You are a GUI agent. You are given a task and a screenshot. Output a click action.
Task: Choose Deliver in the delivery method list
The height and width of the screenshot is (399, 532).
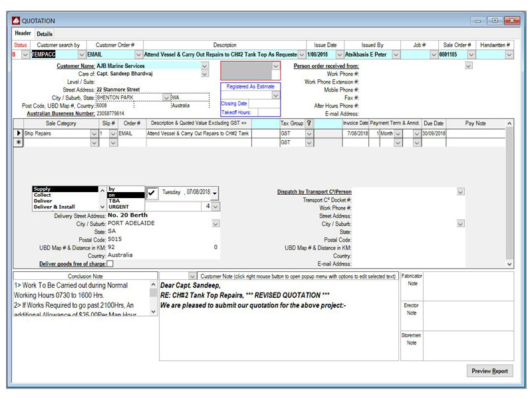coord(65,201)
